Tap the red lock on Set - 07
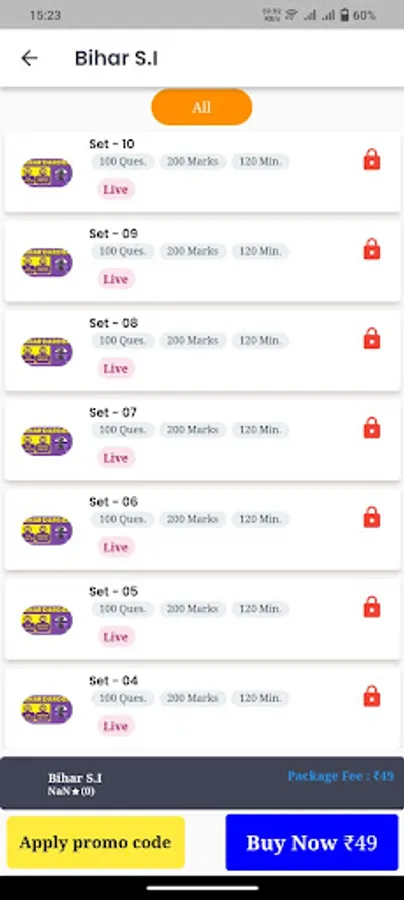The image size is (404, 900). pyautogui.click(x=372, y=428)
